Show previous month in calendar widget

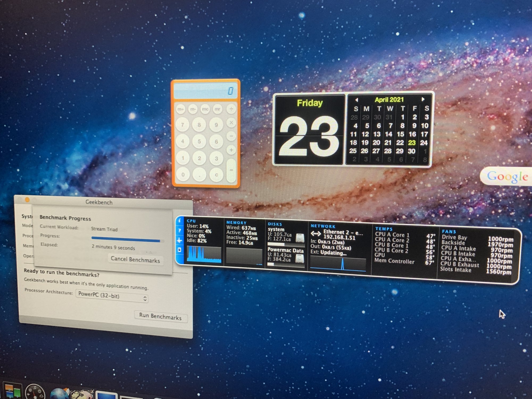click(356, 100)
